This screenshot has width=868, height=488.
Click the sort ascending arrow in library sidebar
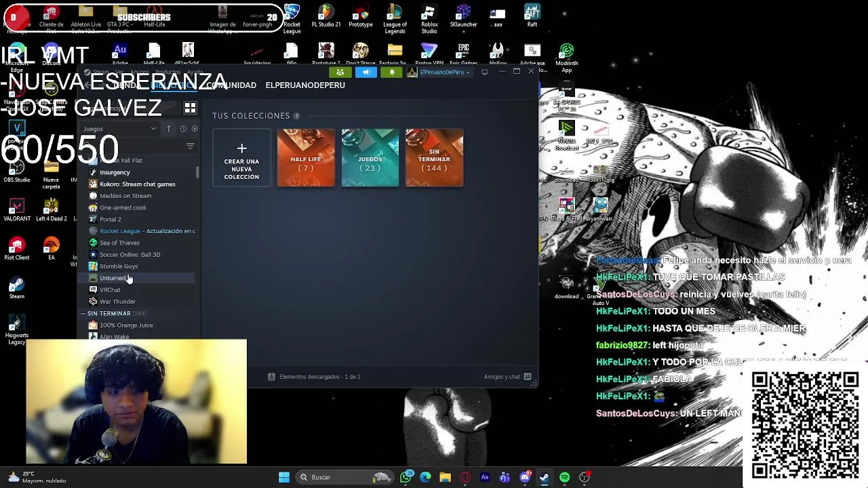pos(169,129)
